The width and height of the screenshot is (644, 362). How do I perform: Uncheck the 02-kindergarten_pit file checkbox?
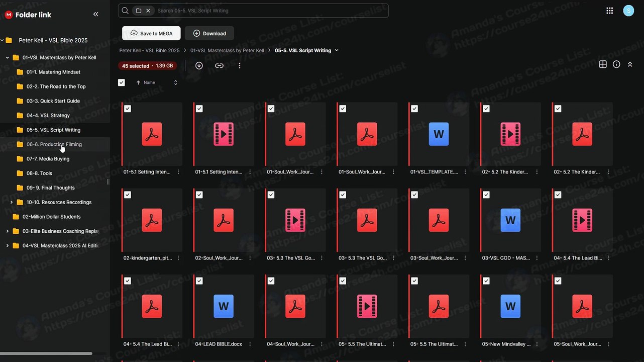(x=128, y=195)
